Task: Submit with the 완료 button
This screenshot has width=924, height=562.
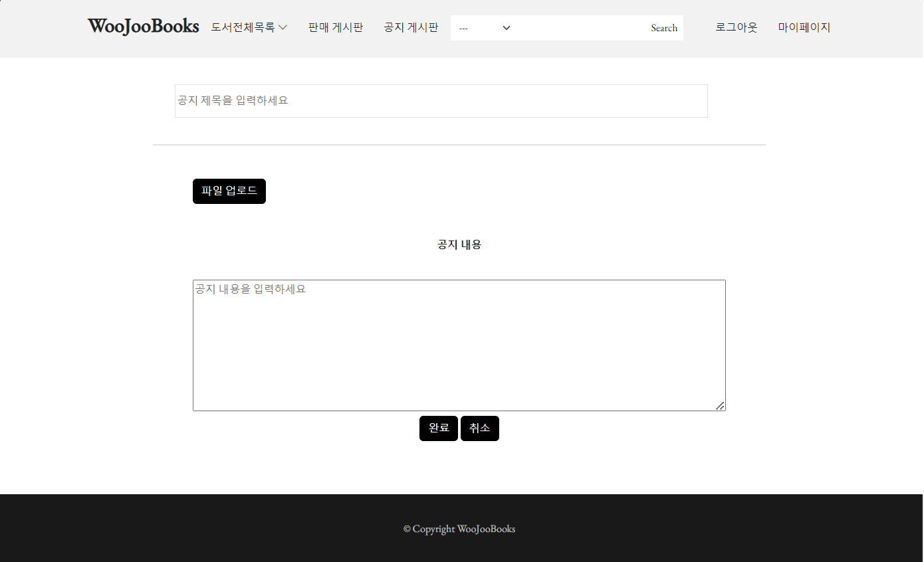Action: coord(439,428)
